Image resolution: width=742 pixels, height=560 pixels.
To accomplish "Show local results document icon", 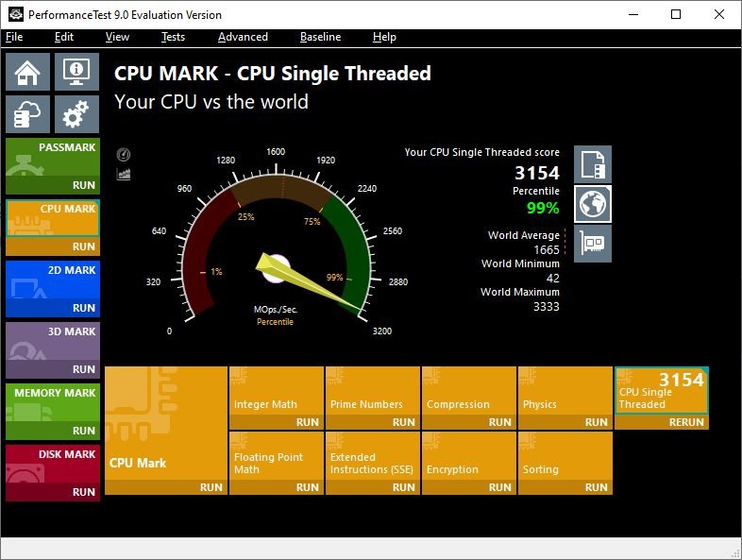I will pos(593,164).
